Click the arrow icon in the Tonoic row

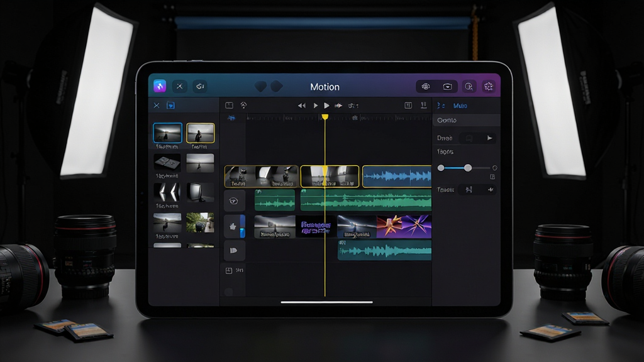pos(491,190)
